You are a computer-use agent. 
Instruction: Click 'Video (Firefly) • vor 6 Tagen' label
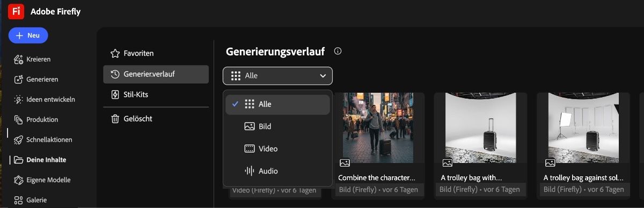[x=274, y=190]
